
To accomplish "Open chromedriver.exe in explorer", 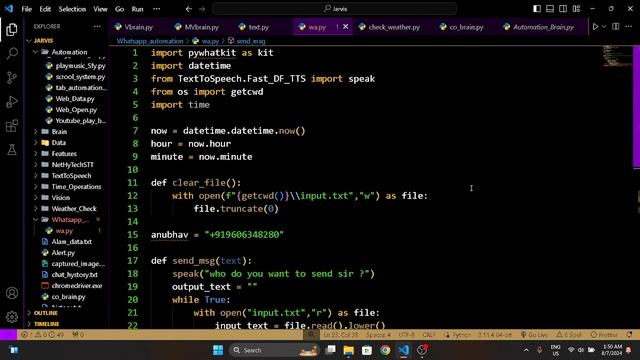I will point(77,286).
